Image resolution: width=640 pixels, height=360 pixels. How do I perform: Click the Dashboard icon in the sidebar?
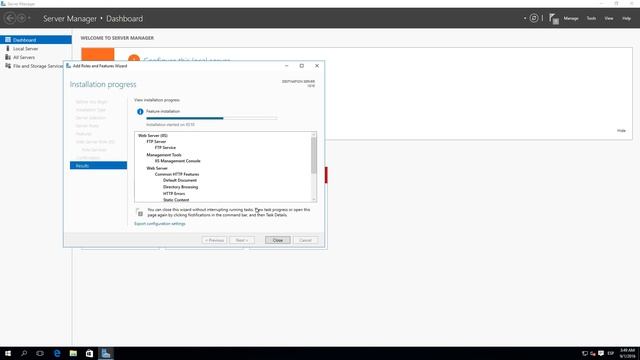[8, 40]
